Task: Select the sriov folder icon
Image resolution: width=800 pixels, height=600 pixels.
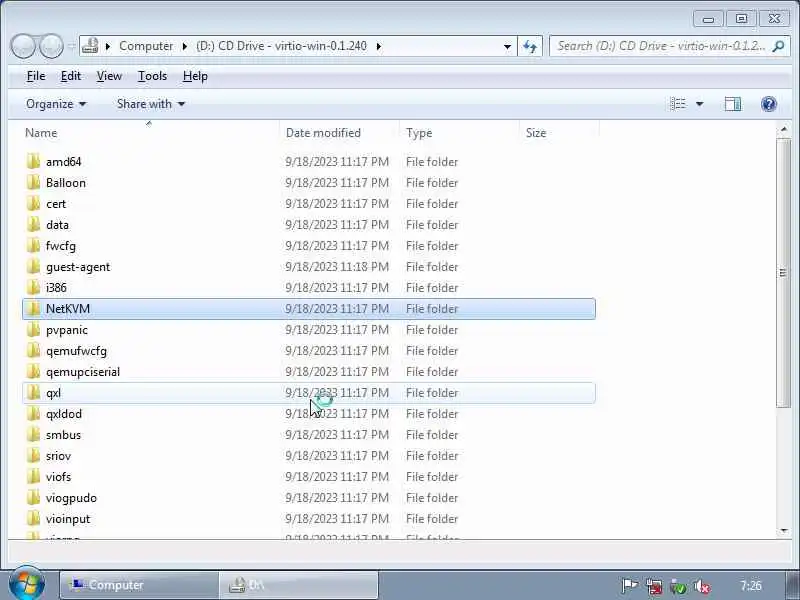Action: tap(33, 456)
